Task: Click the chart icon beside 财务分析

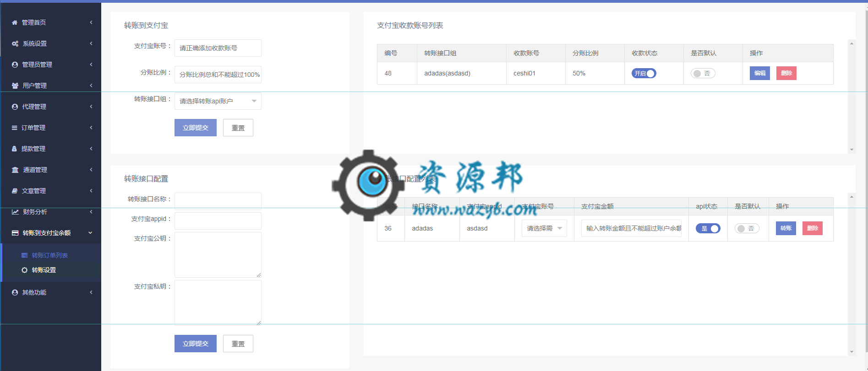Action: [x=15, y=212]
